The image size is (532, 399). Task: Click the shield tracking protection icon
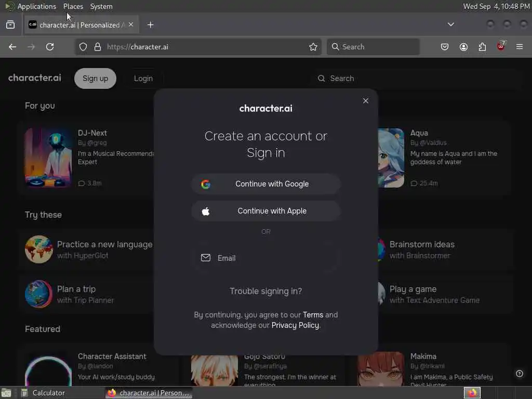click(83, 47)
